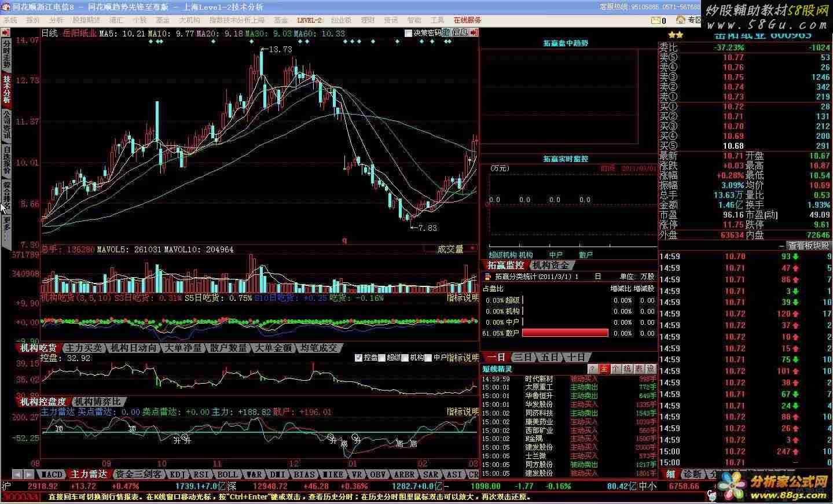Image resolution: width=833 pixels, height=504 pixels.
Task: Select the 自选报价 side tab
Action: (6, 161)
